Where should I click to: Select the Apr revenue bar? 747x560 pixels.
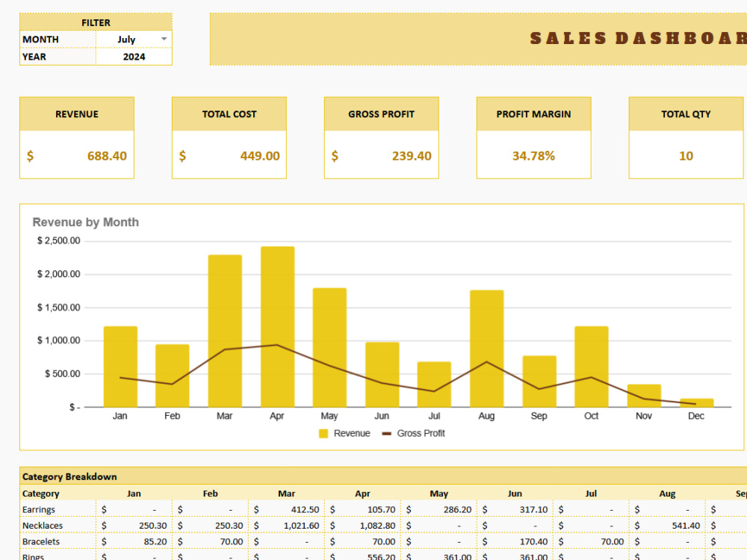pos(278,327)
